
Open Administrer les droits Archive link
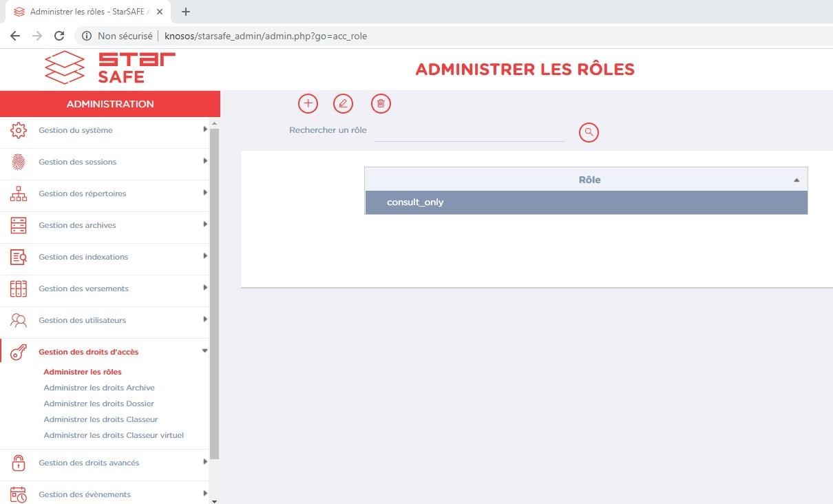(99, 388)
